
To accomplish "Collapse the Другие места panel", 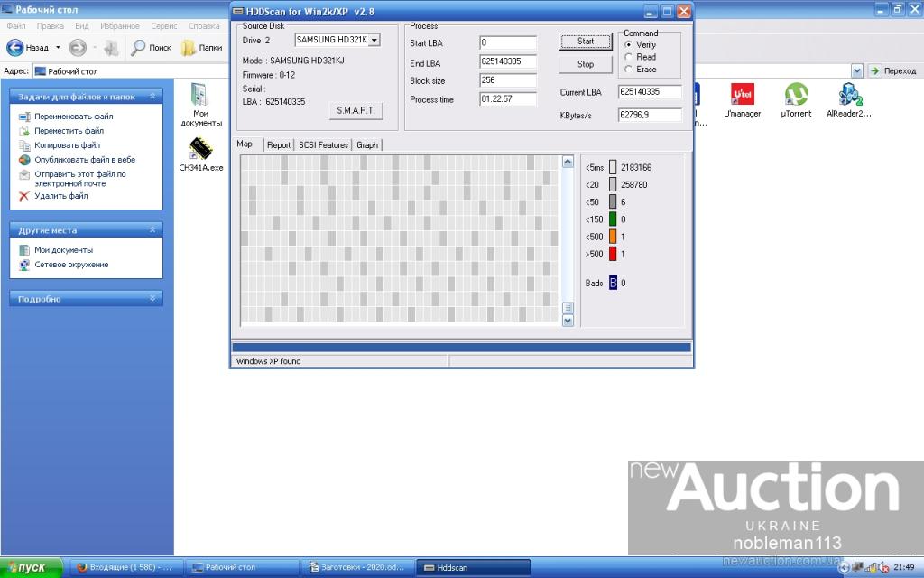I will 152,230.
